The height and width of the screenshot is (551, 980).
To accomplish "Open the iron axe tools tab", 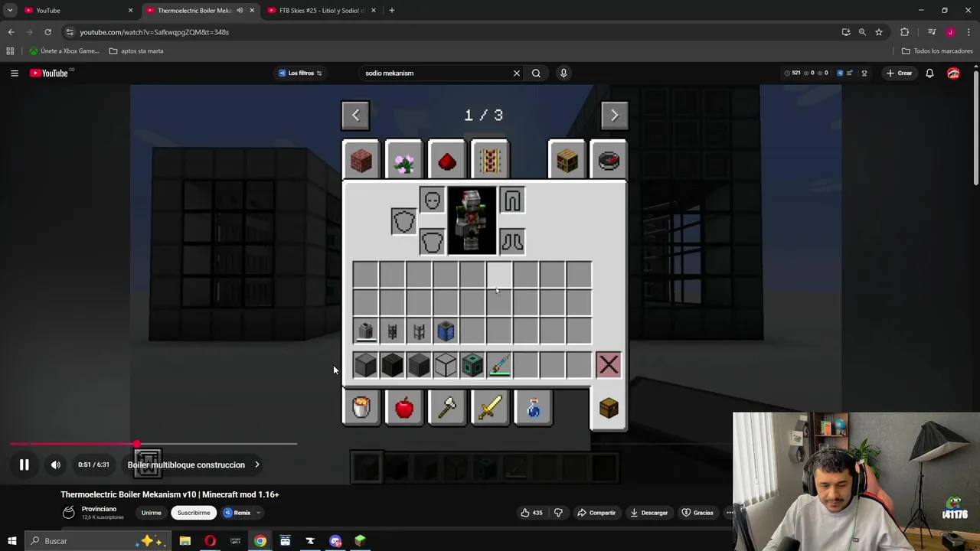I will [x=447, y=407].
